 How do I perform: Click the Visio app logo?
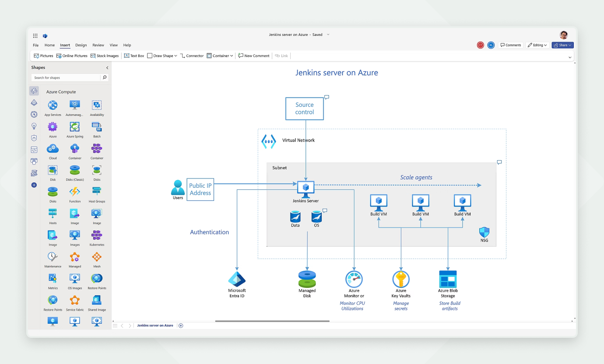click(x=45, y=35)
